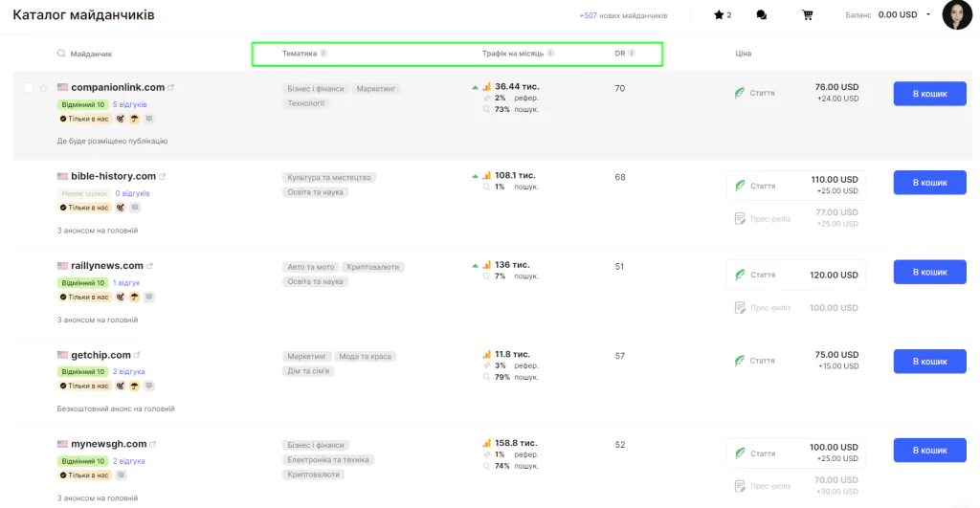The height and width of the screenshot is (508, 980).
Task: Open +507 нових майданчиків link
Action: 623,15
